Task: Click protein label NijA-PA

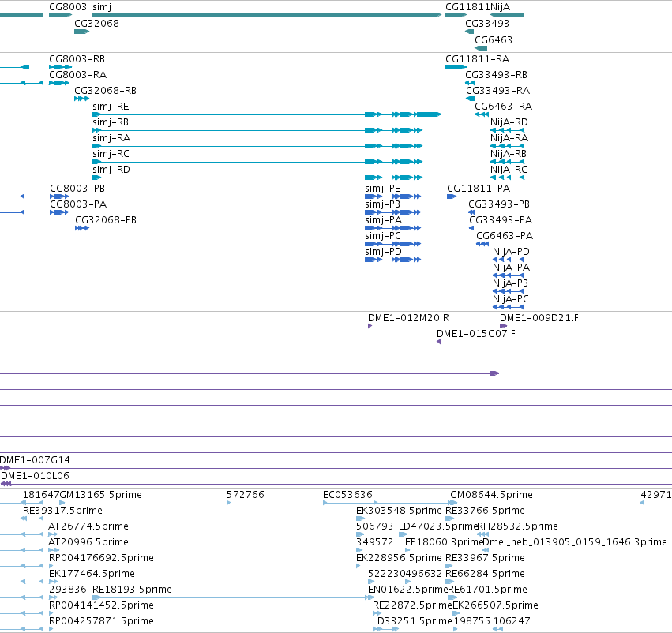Action: coord(511,268)
